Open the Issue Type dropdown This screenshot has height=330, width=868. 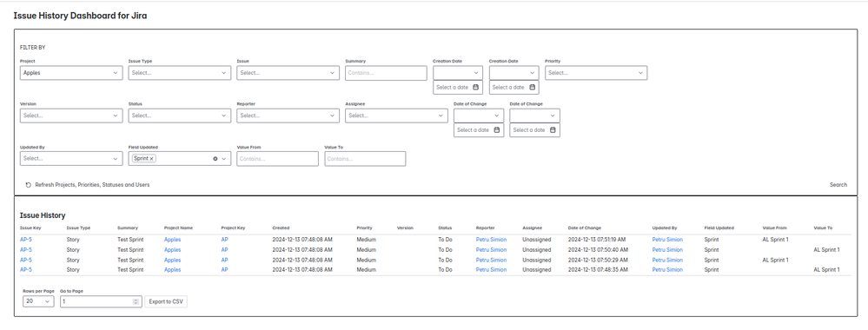(x=179, y=73)
